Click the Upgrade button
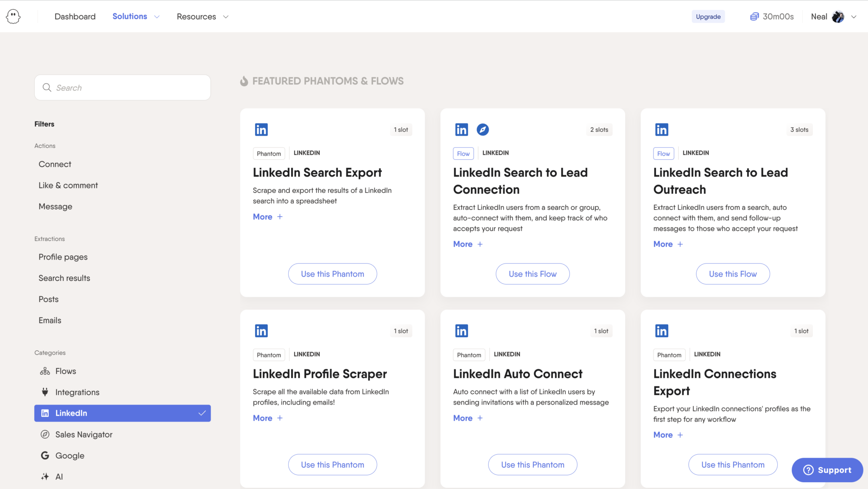 pos(708,17)
